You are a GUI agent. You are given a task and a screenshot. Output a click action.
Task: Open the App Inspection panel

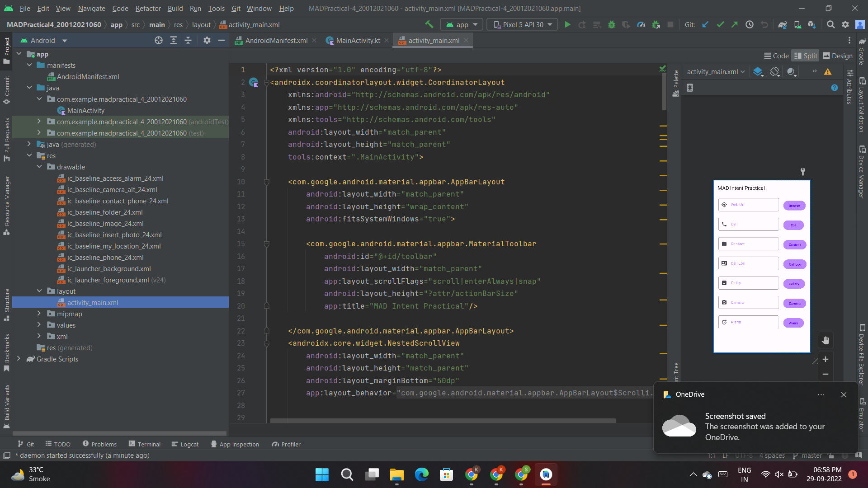pyautogui.click(x=235, y=444)
